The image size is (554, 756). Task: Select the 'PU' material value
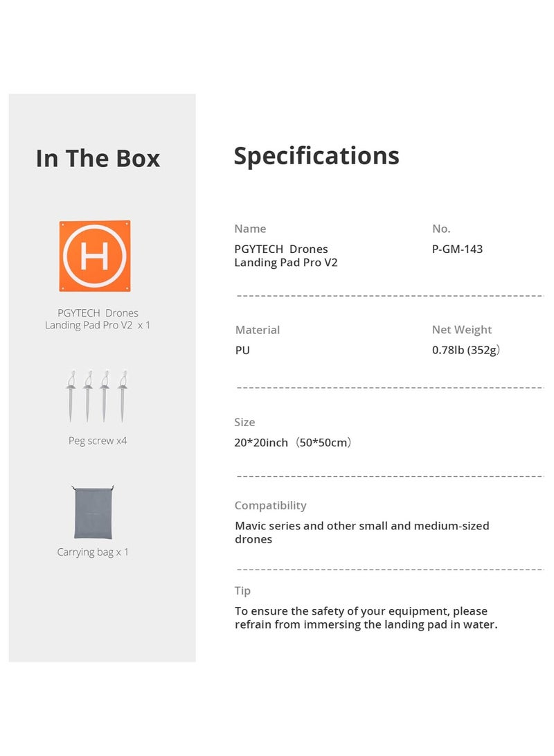point(242,350)
